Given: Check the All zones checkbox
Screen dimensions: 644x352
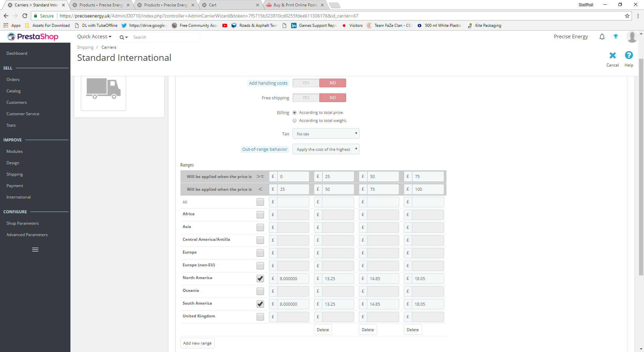Looking at the screenshot, I should [260, 202].
